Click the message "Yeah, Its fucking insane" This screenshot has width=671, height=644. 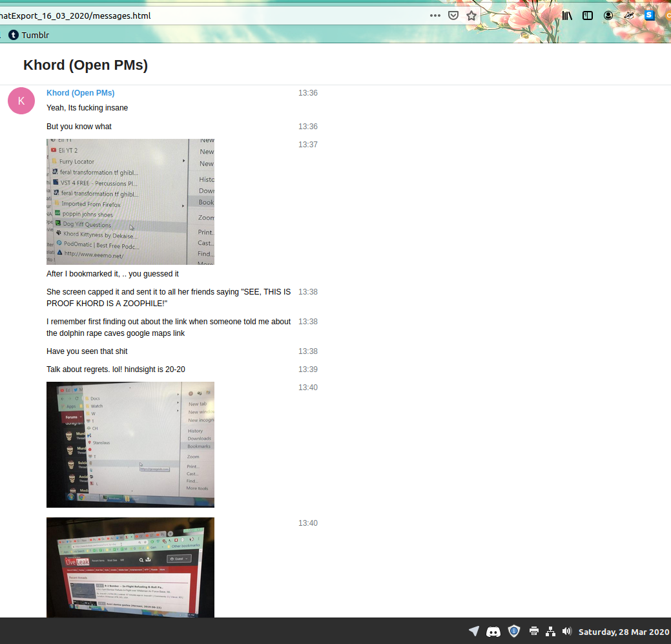pyautogui.click(x=87, y=108)
